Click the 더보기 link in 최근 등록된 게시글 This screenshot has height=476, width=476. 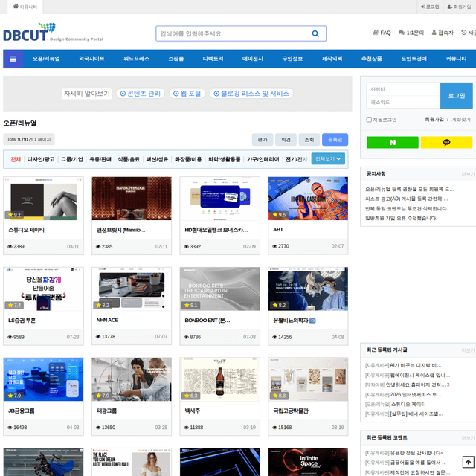click(x=468, y=350)
